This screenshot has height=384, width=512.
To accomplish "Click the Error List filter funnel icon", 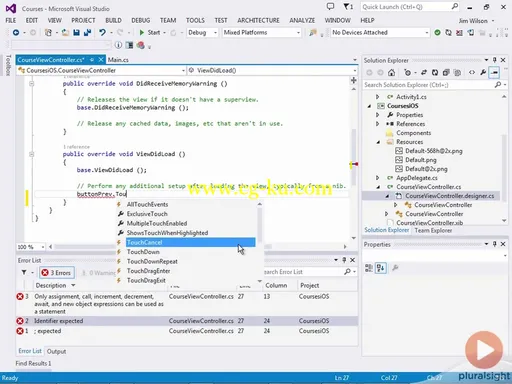I will [x=24, y=273].
